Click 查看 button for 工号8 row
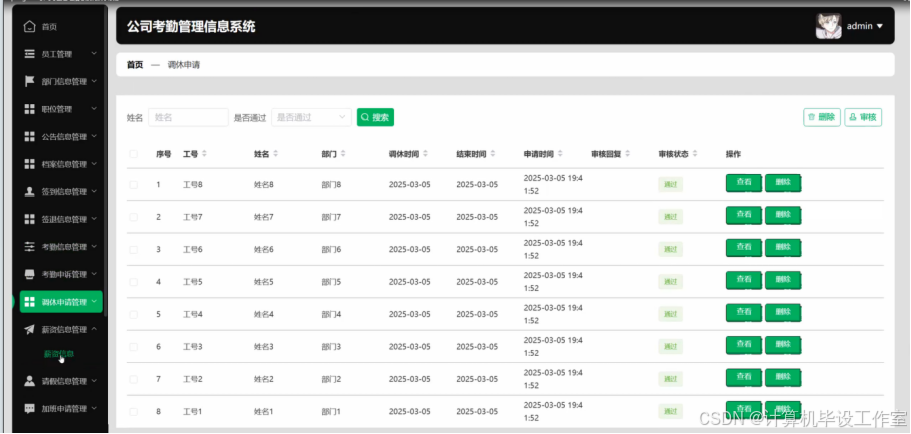Image resolution: width=911 pixels, height=434 pixels. (744, 182)
